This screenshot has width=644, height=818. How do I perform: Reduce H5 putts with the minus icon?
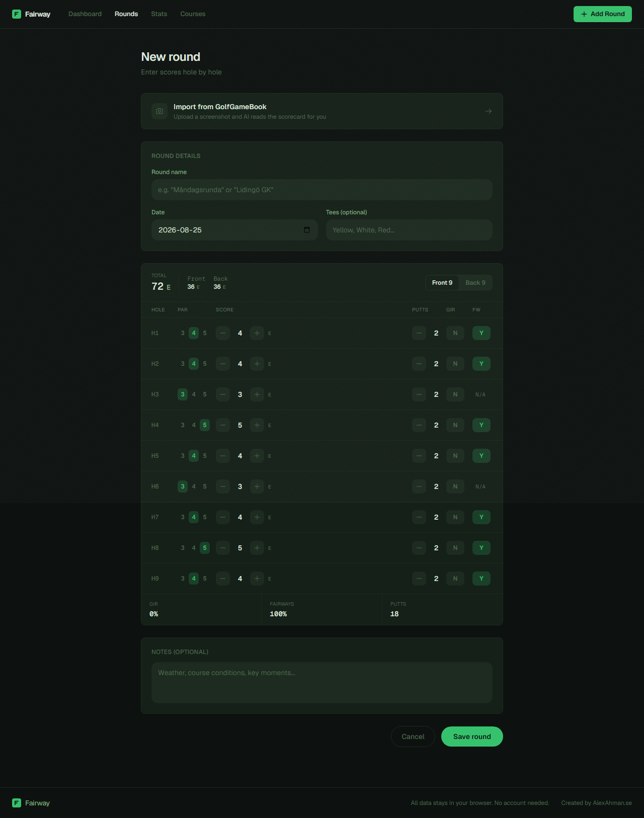[419, 456]
